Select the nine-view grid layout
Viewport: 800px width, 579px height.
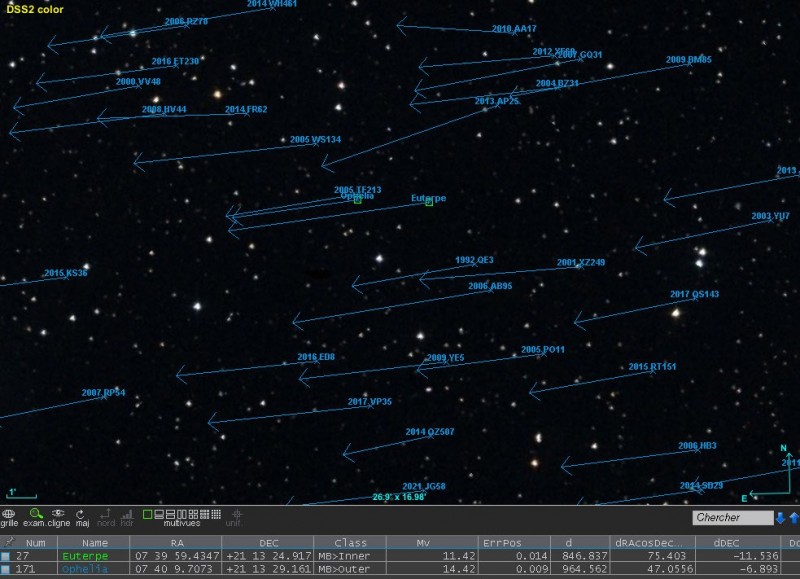pyautogui.click(x=205, y=514)
